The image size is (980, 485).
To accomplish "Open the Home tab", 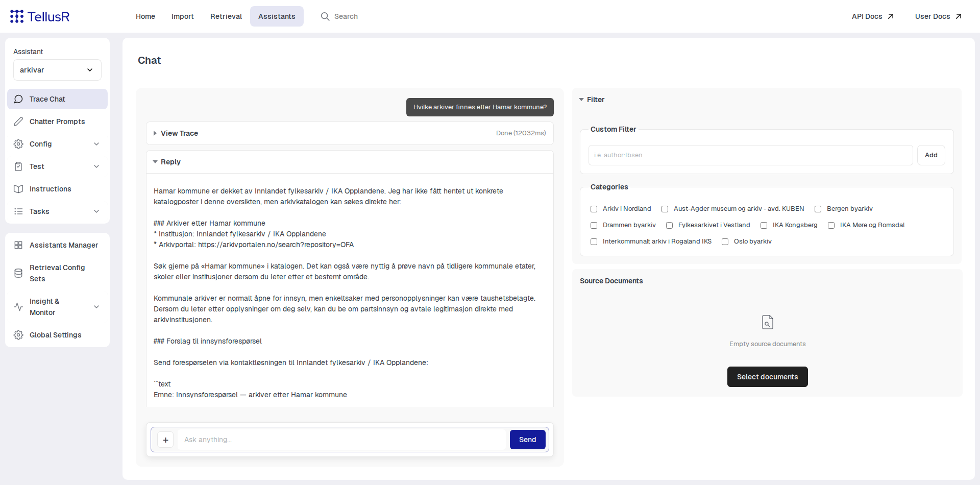I will tap(145, 16).
